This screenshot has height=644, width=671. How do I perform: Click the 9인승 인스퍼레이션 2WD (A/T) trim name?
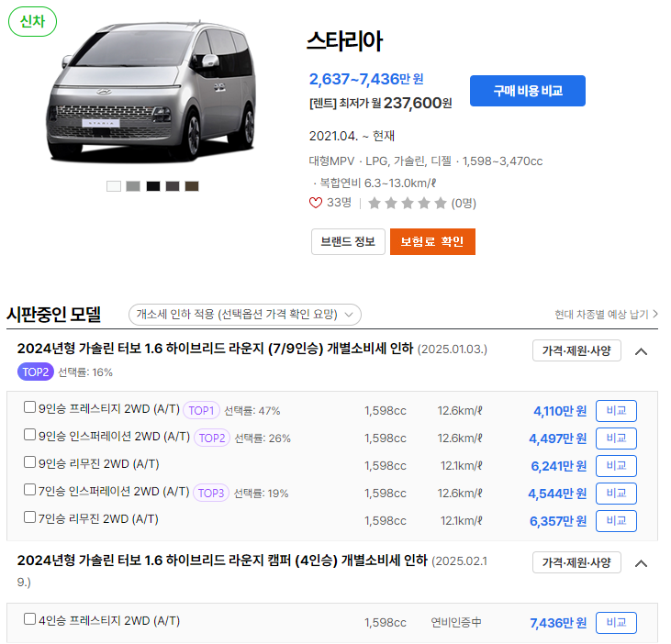click(114, 436)
